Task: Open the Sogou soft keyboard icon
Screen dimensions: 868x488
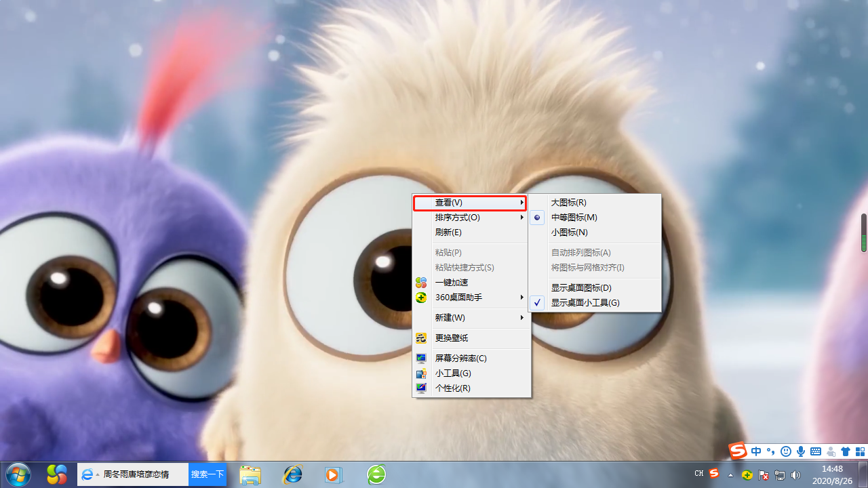Action: [816, 451]
